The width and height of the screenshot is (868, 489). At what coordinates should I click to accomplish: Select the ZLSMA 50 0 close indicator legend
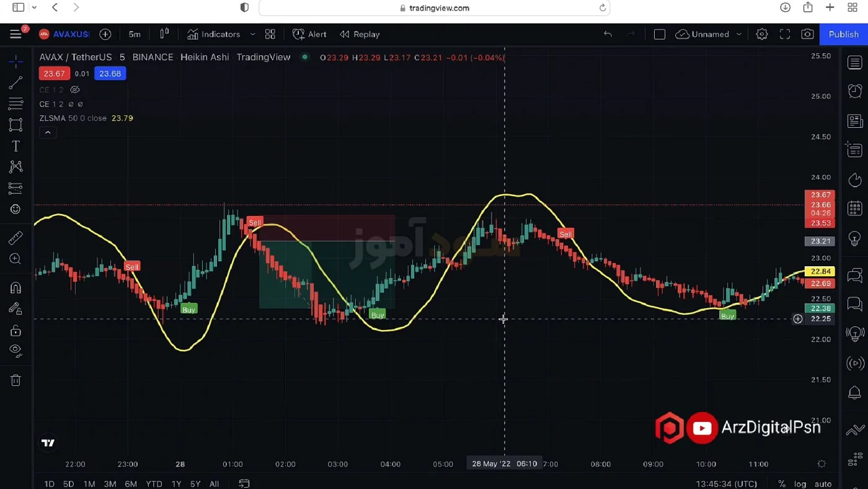[x=73, y=118]
